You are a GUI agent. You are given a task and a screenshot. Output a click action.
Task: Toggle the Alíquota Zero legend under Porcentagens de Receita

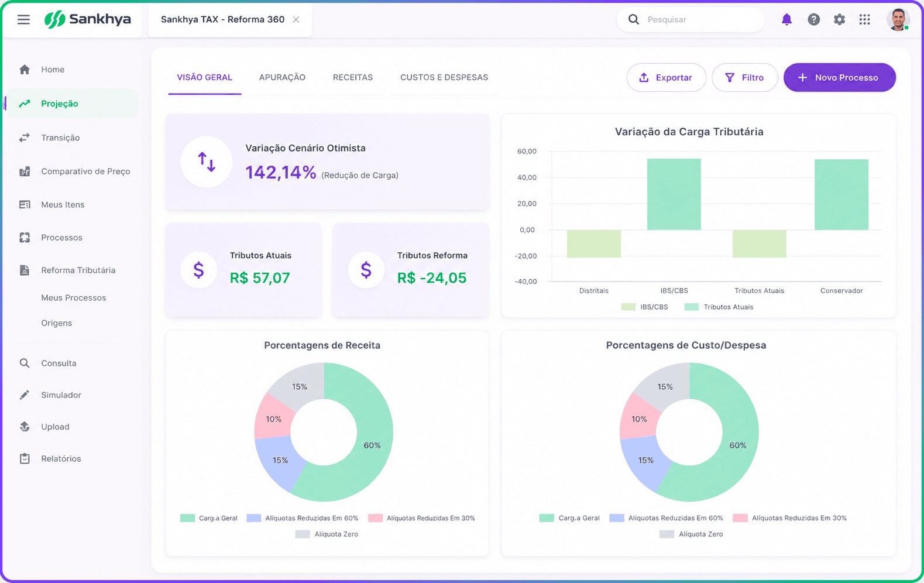click(x=327, y=534)
